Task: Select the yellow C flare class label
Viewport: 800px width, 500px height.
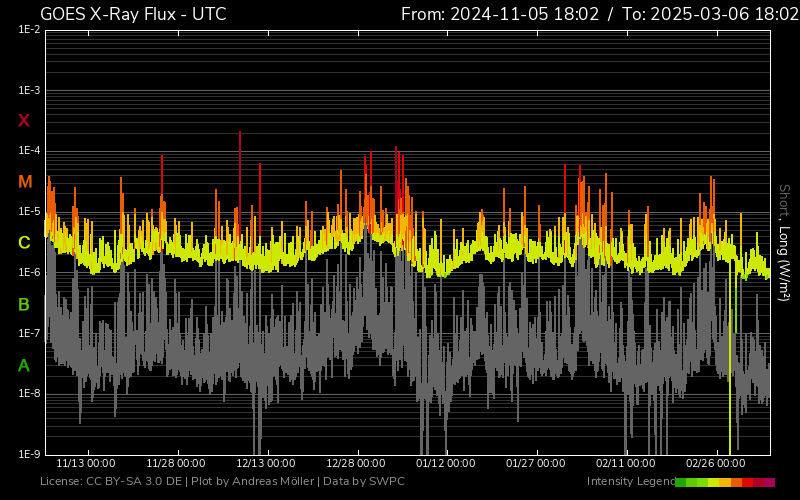Action: [x=24, y=243]
